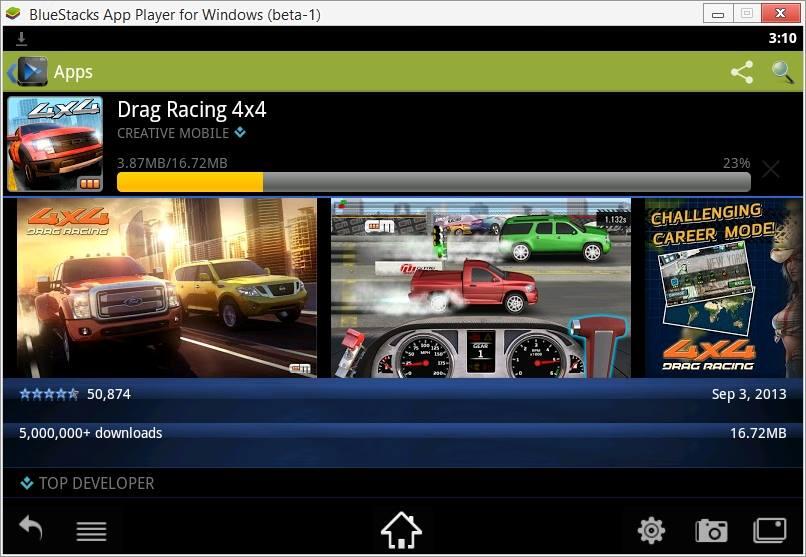Cancel the download with the X icon

(x=771, y=169)
